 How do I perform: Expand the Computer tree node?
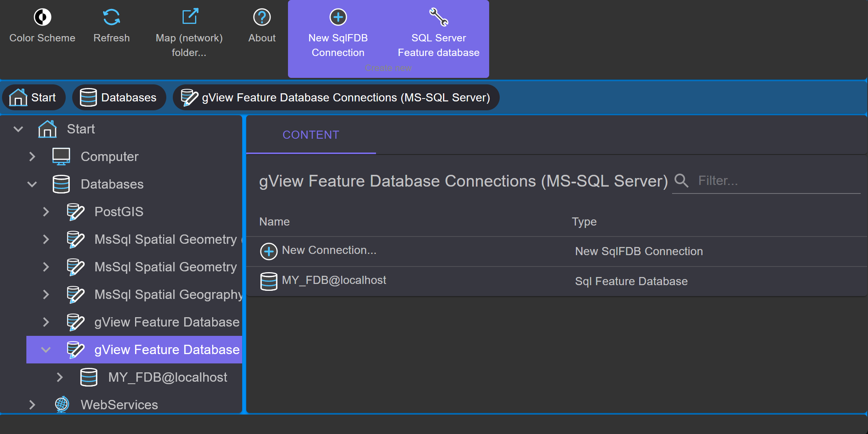pyautogui.click(x=32, y=157)
